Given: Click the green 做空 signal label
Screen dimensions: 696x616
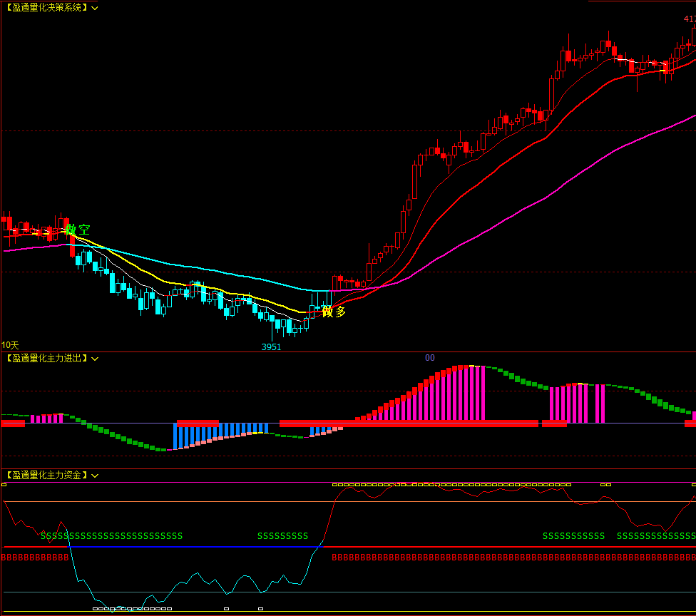Looking at the screenshot, I should [x=78, y=230].
